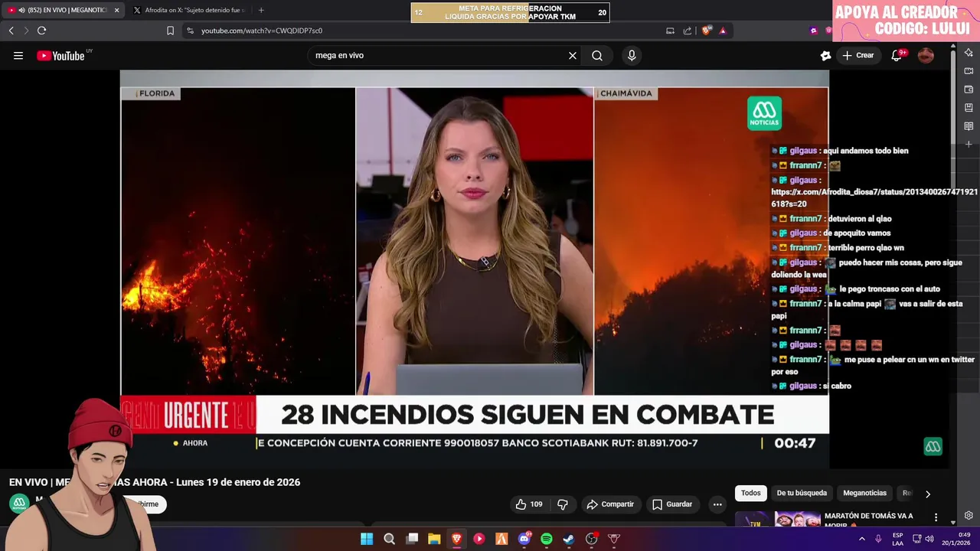Open options for the Maratón de Tomás video
Viewport: 980px width, 551px height.
(x=936, y=518)
